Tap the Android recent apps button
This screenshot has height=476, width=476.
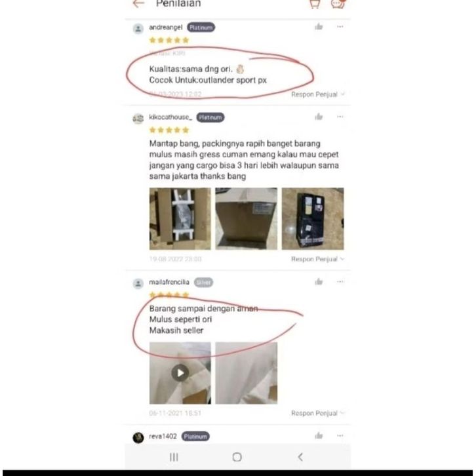click(174, 457)
